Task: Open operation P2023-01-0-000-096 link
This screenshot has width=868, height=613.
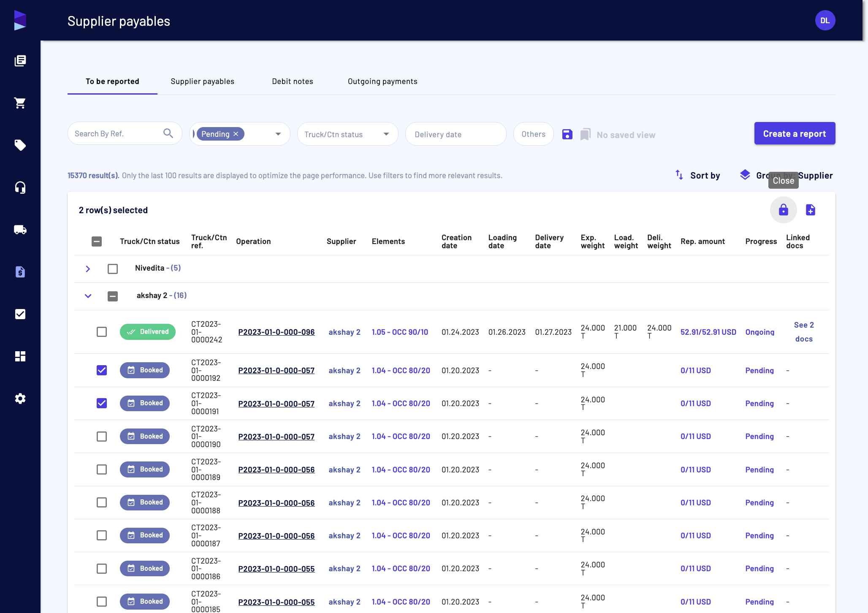Action: coord(277,332)
